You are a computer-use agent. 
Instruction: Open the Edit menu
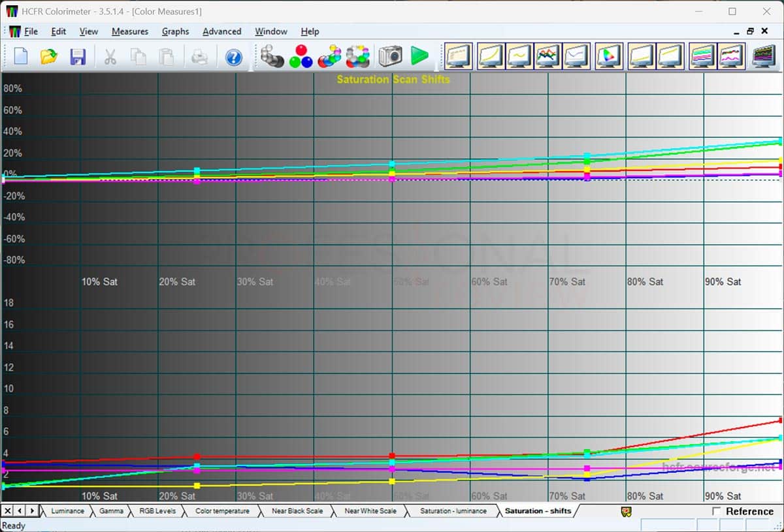[x=59, y=31]
